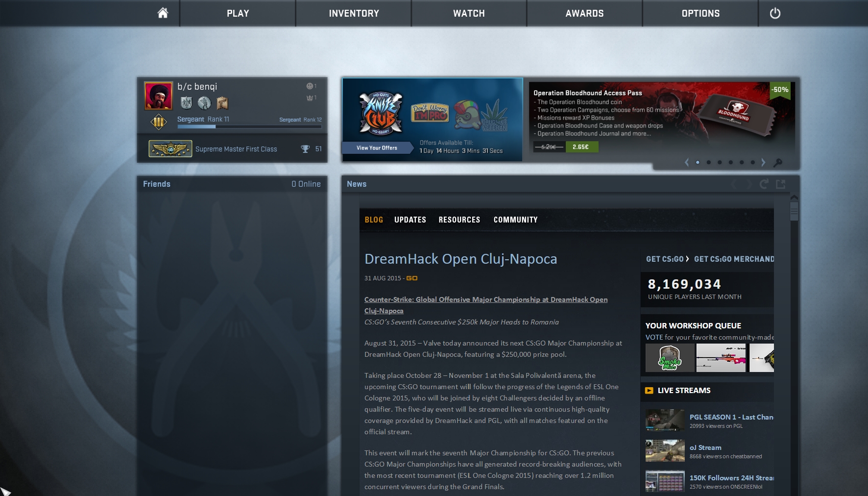The image size is (868, 496).
Task: Switch to the UPDATES tab
Action: pos(410,220)
